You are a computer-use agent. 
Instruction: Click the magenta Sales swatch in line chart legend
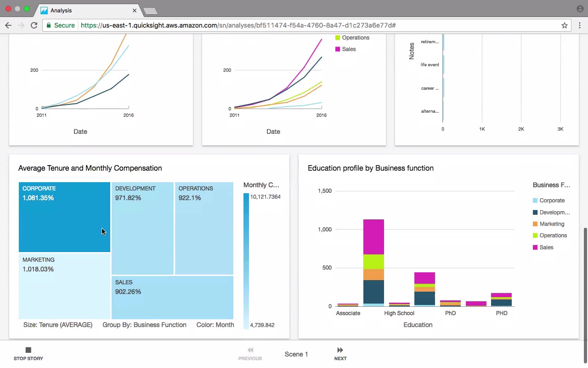pyautogui.click(x=338, y=49)
